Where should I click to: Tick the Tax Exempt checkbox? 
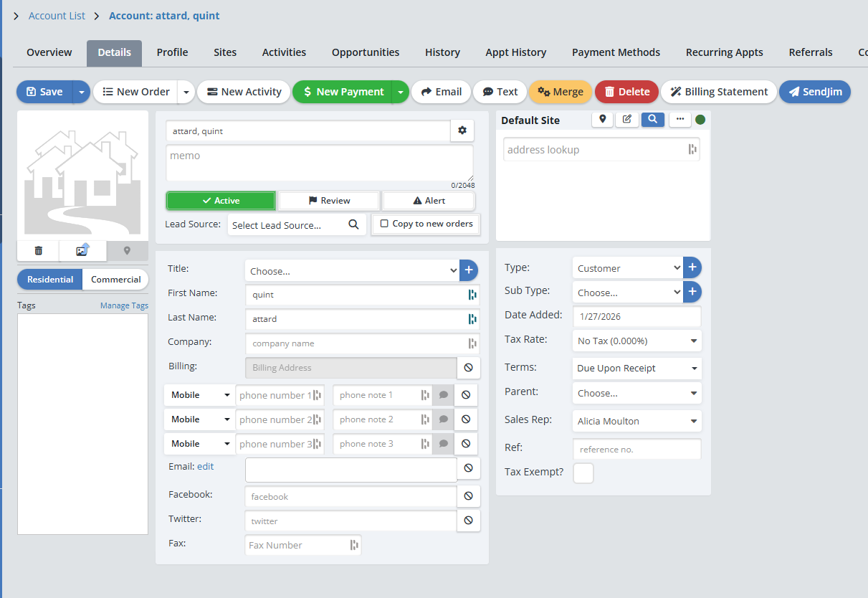point(583,473)
